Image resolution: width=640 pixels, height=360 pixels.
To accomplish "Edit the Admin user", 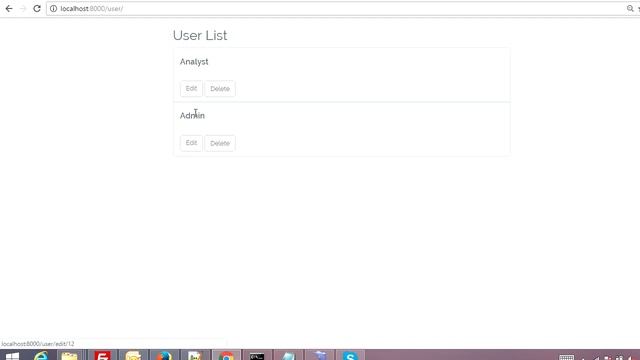I will click(x=191, y=143).
